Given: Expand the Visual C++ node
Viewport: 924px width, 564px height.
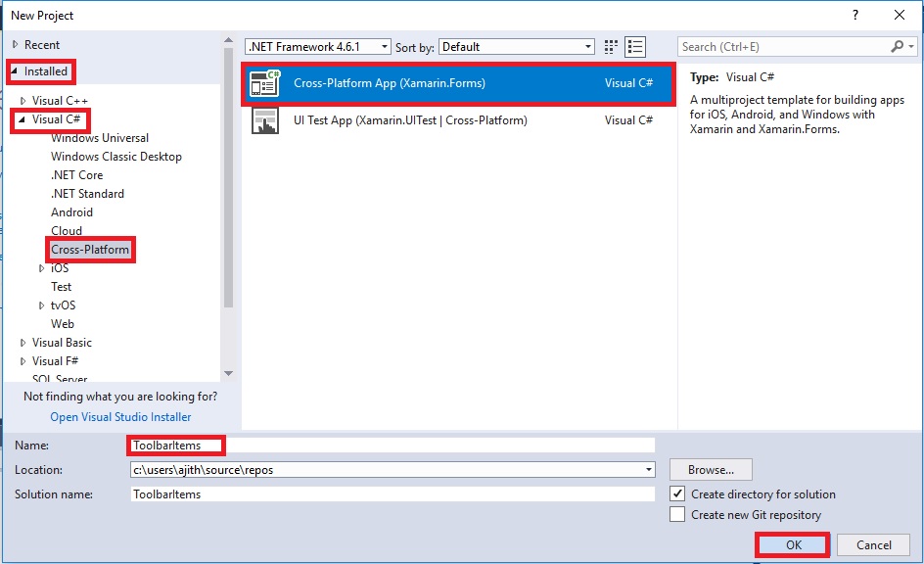Looking at the screenshot, I should click(x=23, y=101).
